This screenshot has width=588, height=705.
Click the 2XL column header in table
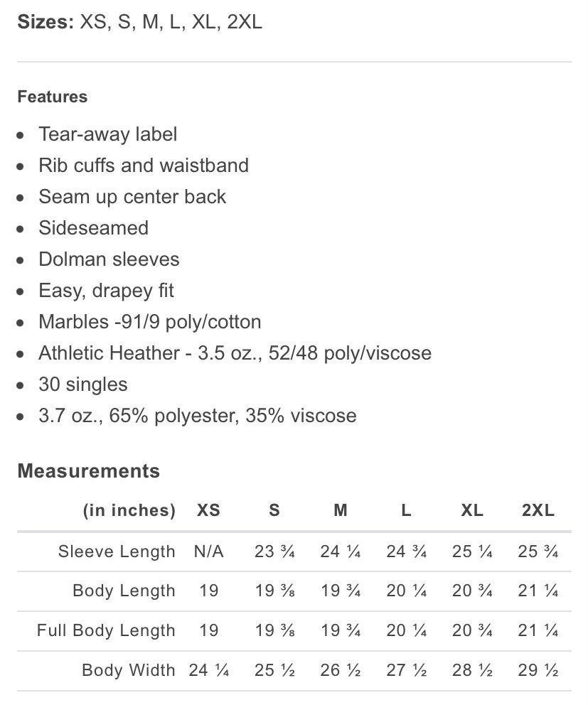(538, 510)
